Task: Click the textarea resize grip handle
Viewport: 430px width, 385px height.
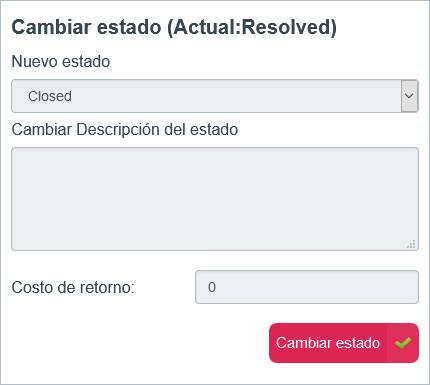Action: (412, 244)
